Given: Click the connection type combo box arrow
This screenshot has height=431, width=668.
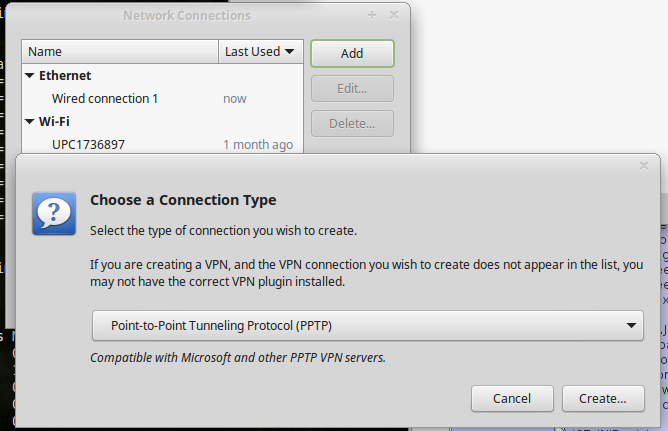Looking at the screenshot, I should click(631, 325).
